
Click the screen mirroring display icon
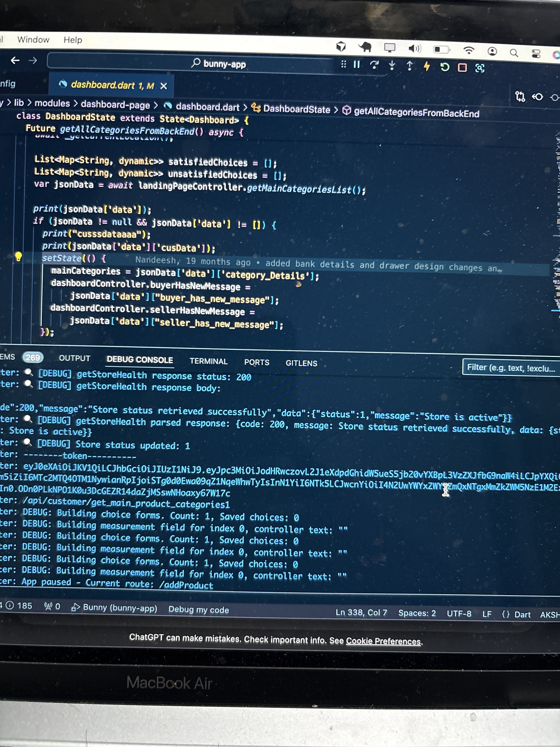(389, 48)
